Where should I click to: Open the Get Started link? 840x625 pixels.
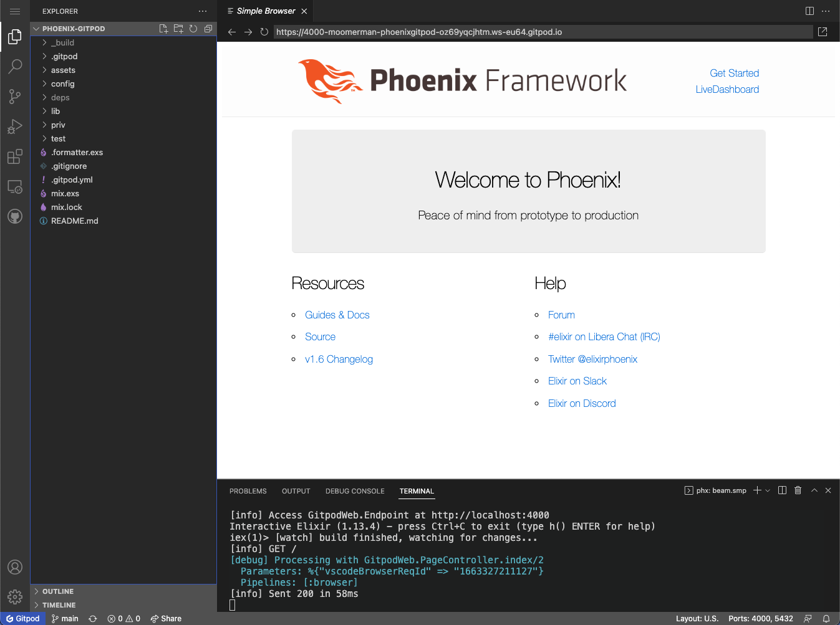[734, 73]
